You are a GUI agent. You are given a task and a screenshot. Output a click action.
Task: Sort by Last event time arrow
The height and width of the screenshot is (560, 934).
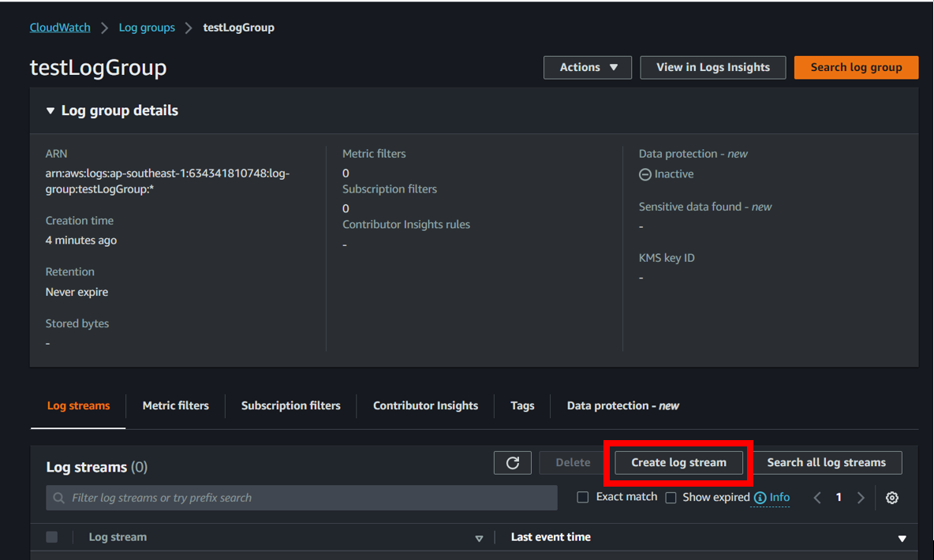pyautogui.click(x=902, y=539)
